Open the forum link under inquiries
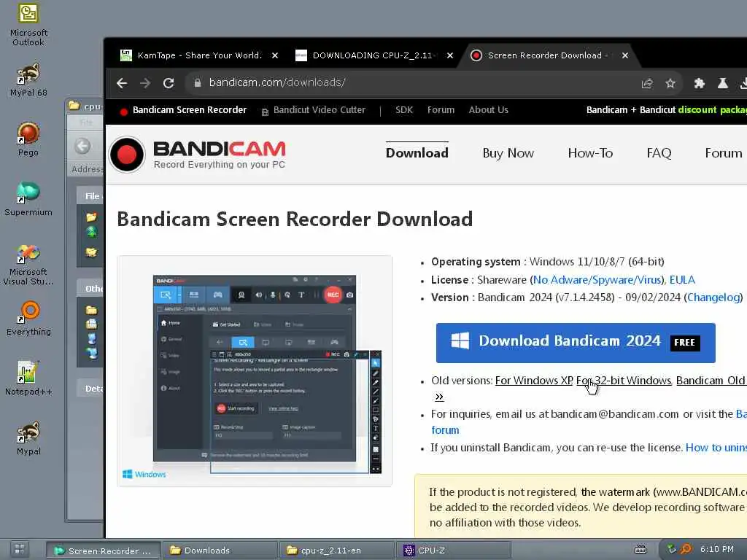Screen dimensions: 747x560 pyautogui.click(x=445, y=430)
